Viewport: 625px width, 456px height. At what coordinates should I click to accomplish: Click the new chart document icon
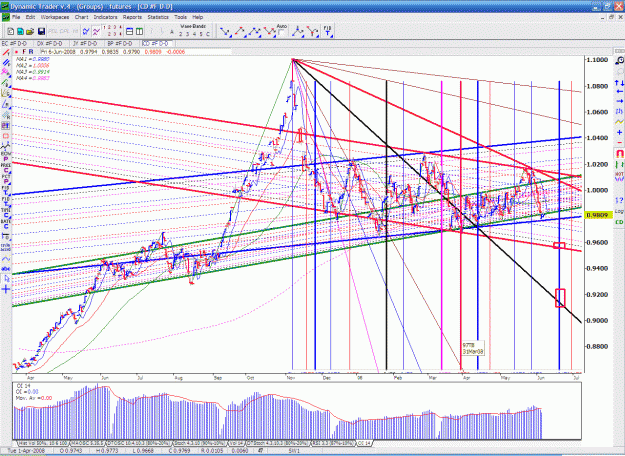(x=11, y=31)
